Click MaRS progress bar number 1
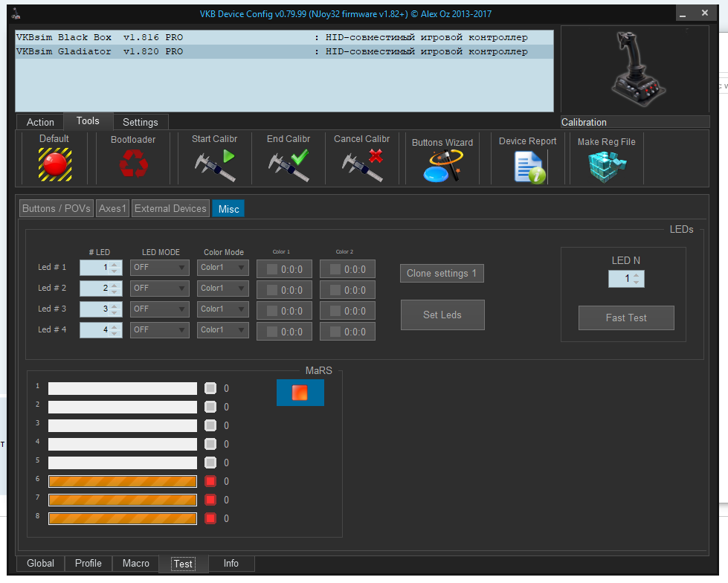Viewport: 728px width, 583px height. [123, 388]
